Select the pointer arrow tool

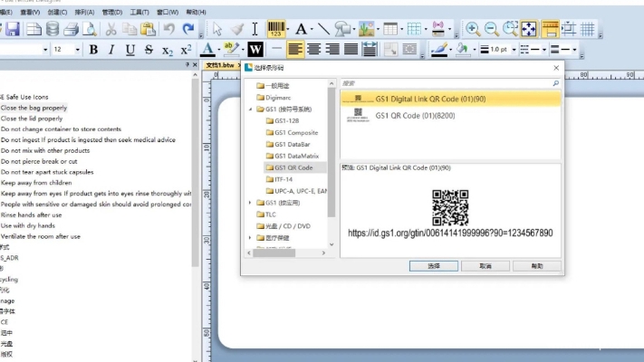point(216,29)
